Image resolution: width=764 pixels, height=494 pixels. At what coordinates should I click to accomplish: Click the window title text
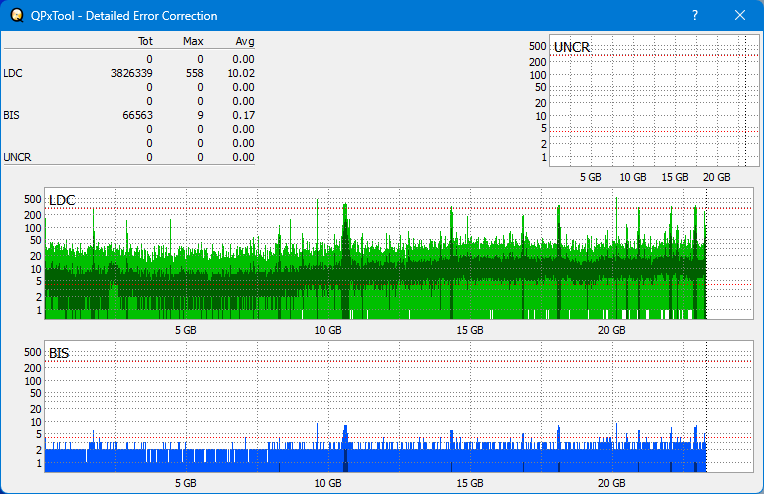point(124,16)
